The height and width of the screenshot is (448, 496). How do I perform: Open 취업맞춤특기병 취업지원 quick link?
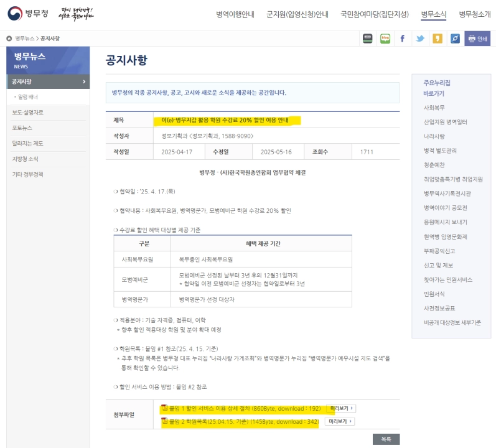[x=453, y=179]
